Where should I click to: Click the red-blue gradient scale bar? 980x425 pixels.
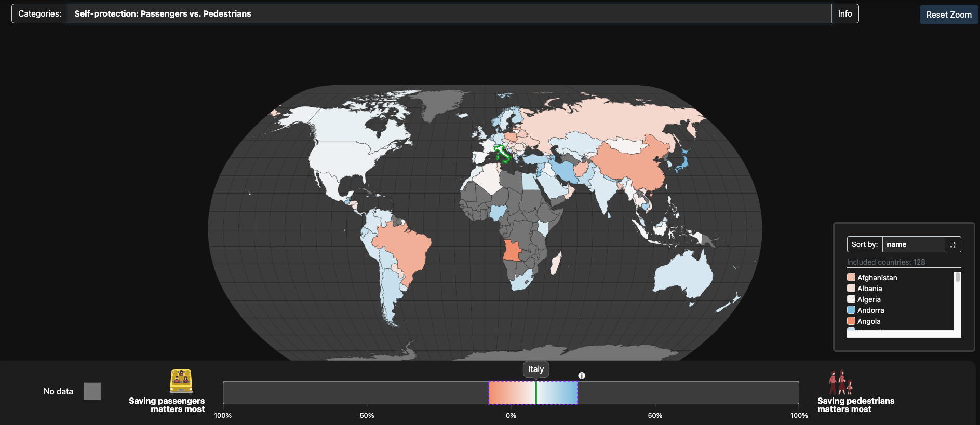(x=533, y=393)
